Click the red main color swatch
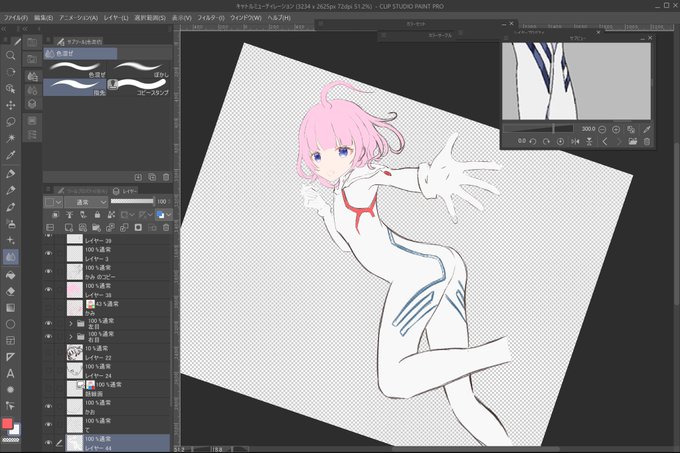 7,424
